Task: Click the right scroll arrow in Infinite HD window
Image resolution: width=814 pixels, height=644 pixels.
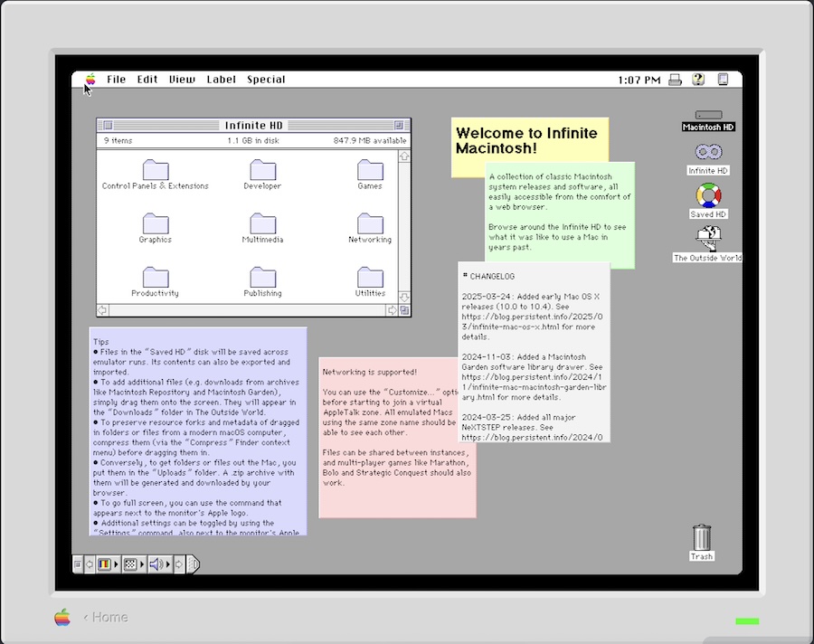Action: (393, 310)
